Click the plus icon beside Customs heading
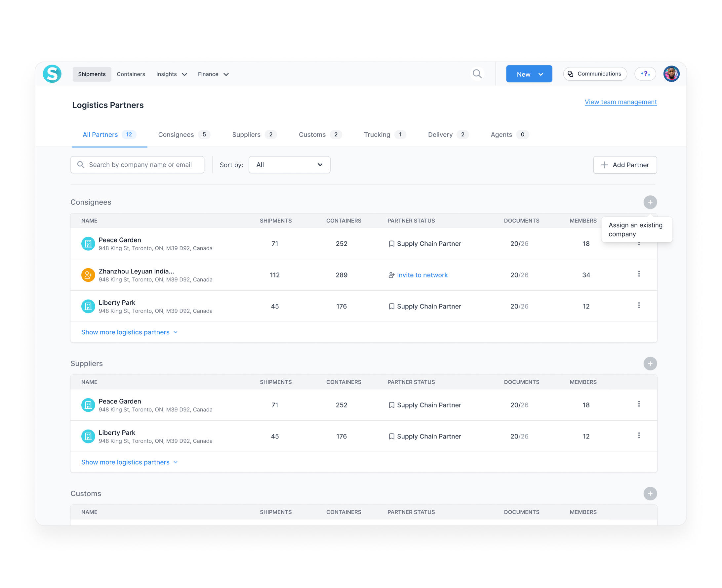Image resolution: width=722 pixels, height=588 pixels. pos(650,493)
